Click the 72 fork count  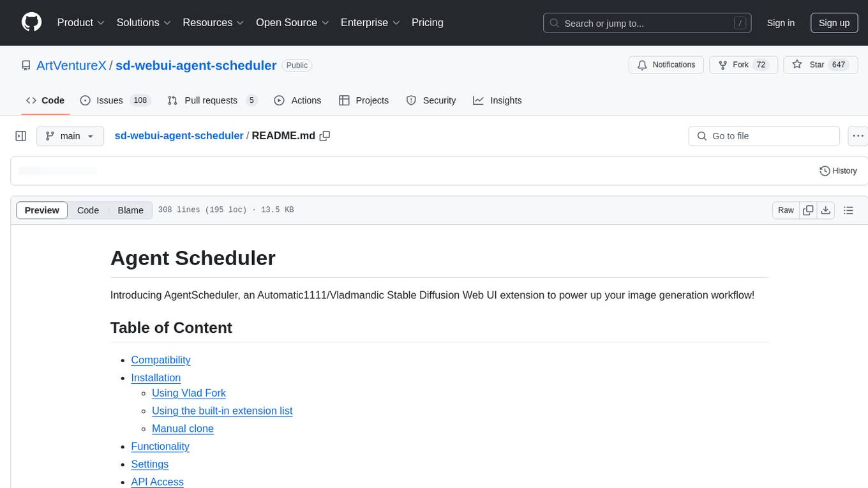761,65
